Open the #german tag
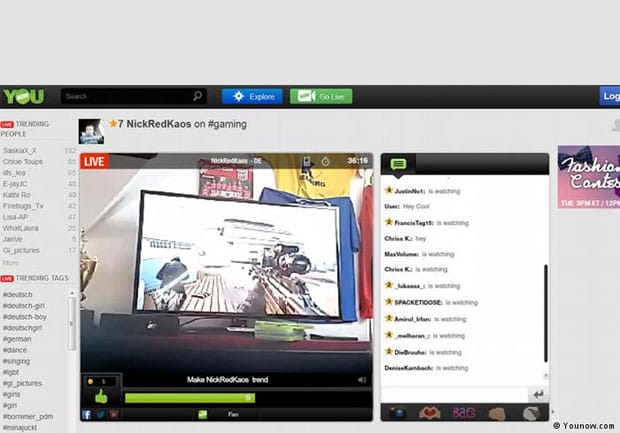Screen dimensions: 620x433 17,339
